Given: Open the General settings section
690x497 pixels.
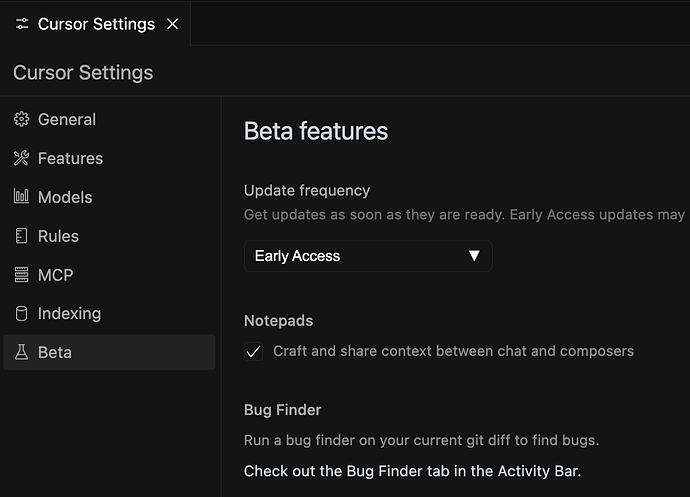Looking at the screenshot, I should (x=109, y=119).
